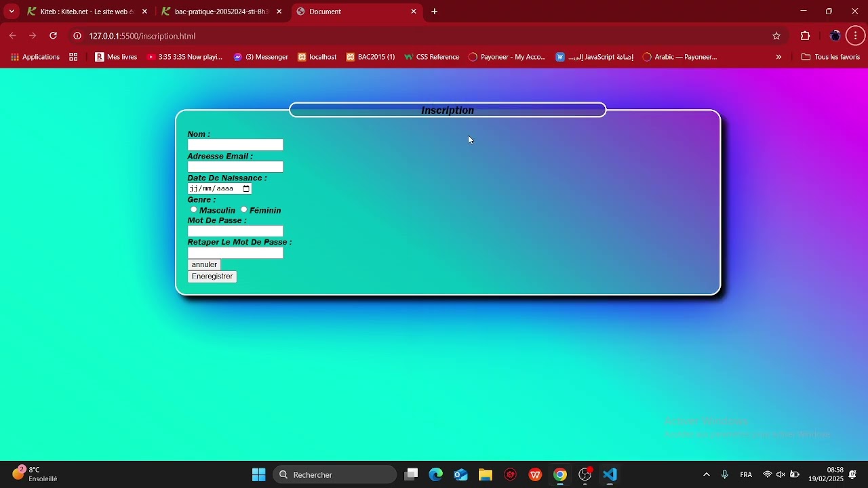This screenshot has height=488, width=868.
Task: Click the taskbar Rechercher search box
Action: (x=335, y=474)
